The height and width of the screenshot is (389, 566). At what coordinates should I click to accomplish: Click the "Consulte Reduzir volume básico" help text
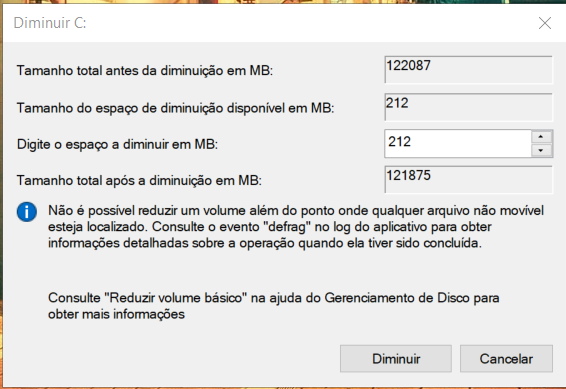coord(274,306)
